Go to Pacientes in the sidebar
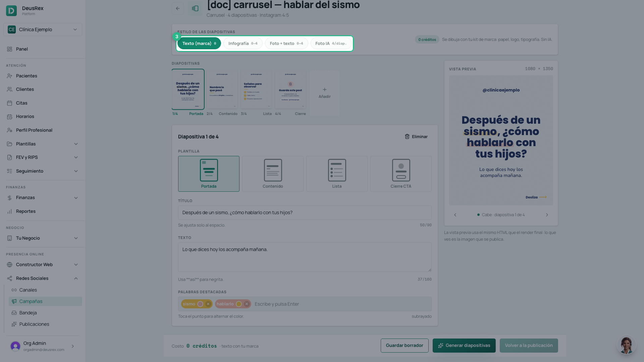Image resolution: width=644 pixels, height=362 pixels. point(43,76)
